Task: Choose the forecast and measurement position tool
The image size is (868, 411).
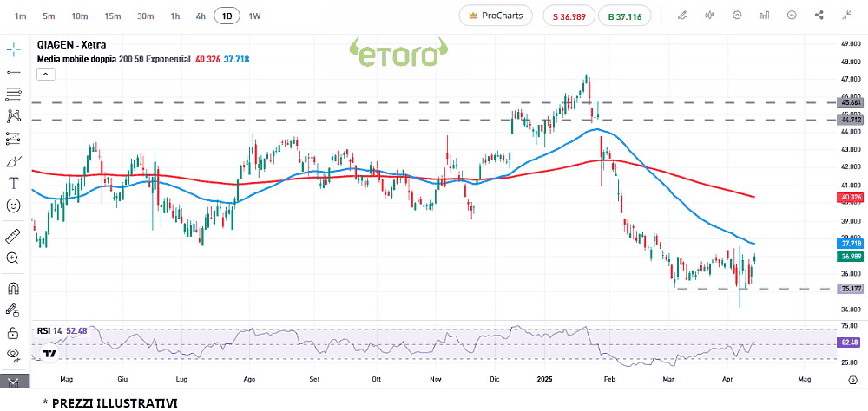Action: pyautogui.click(x=13, y=139)
